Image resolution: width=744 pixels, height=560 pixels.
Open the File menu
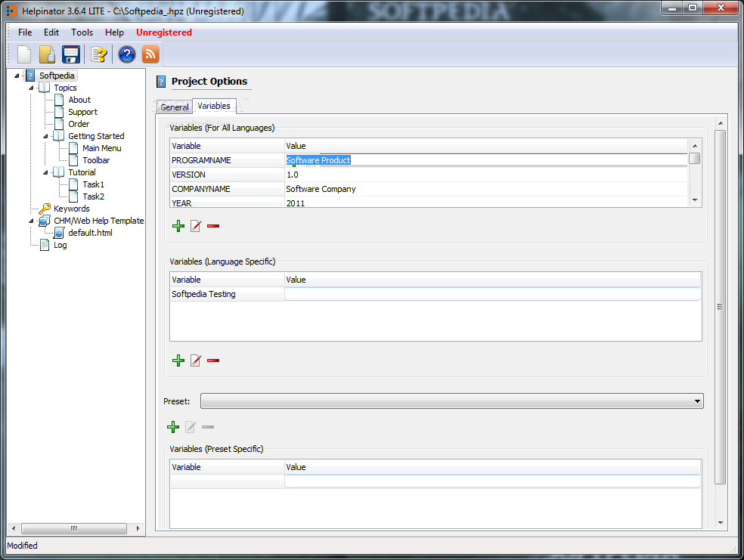click(x=25, y=32)
